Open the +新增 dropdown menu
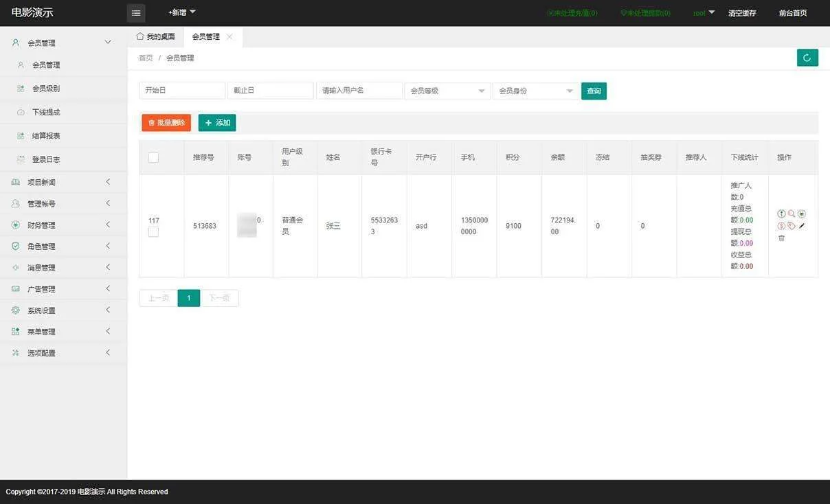 coord(182,12)
